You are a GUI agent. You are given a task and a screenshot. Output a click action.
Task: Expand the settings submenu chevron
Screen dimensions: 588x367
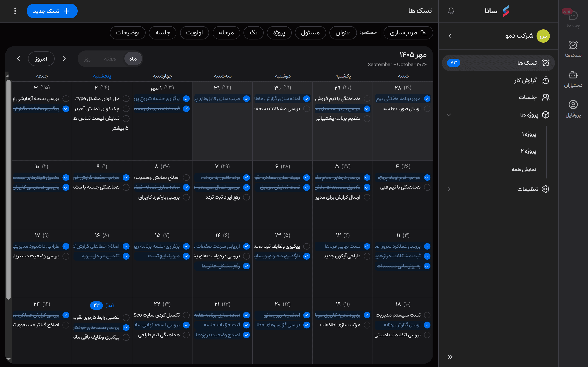coord(449,189)
